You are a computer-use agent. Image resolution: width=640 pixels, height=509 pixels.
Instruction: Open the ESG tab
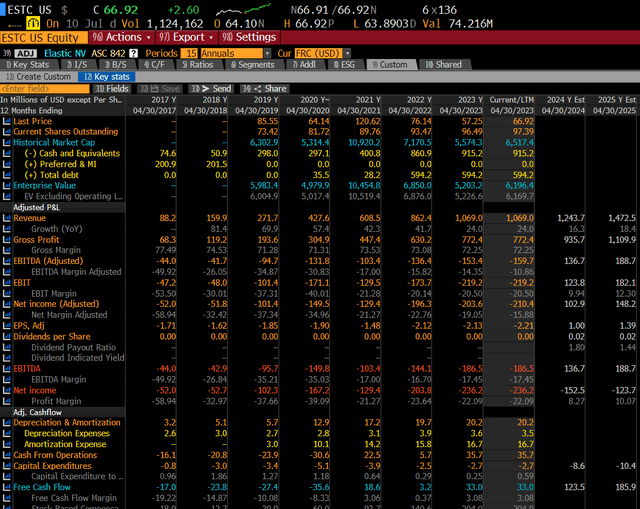345,65
